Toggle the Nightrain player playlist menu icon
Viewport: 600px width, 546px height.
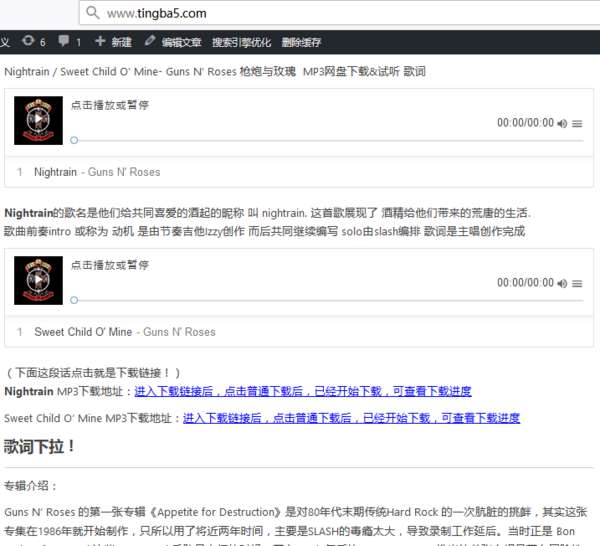coord(577,124)
